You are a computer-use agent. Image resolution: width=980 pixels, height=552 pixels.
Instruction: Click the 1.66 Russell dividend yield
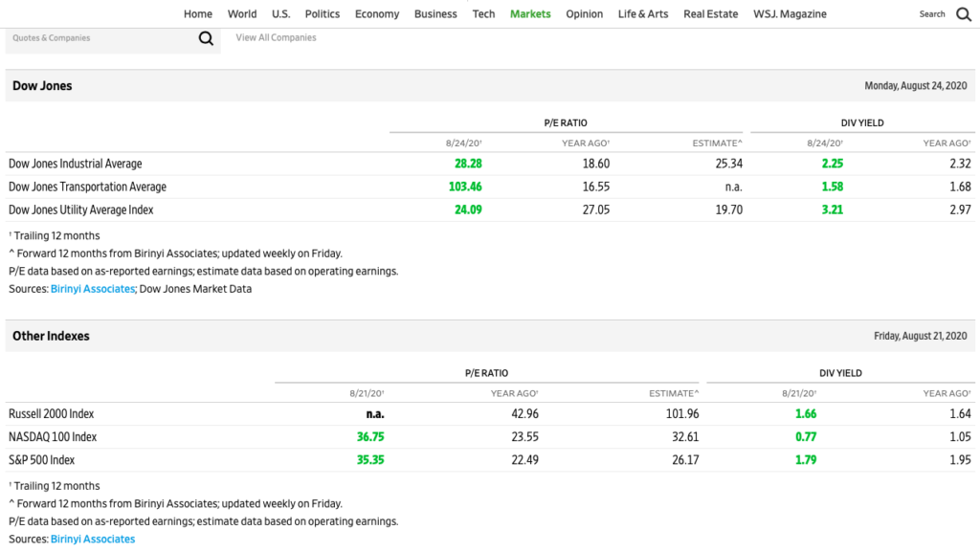point(806,414)
